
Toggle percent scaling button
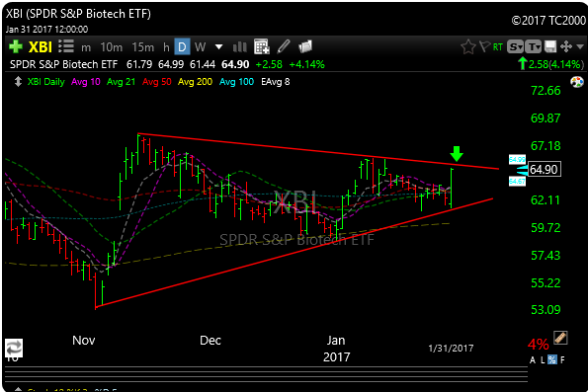pos(552,359)
